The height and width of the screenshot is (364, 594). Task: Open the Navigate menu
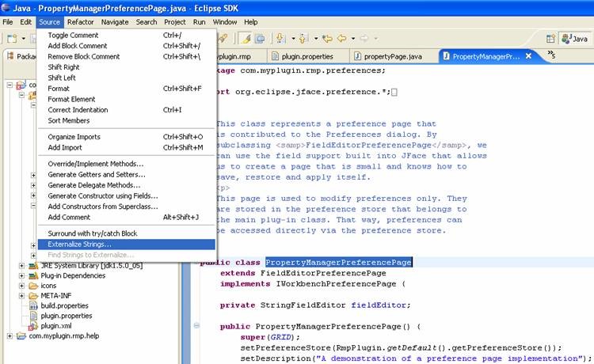115,22
